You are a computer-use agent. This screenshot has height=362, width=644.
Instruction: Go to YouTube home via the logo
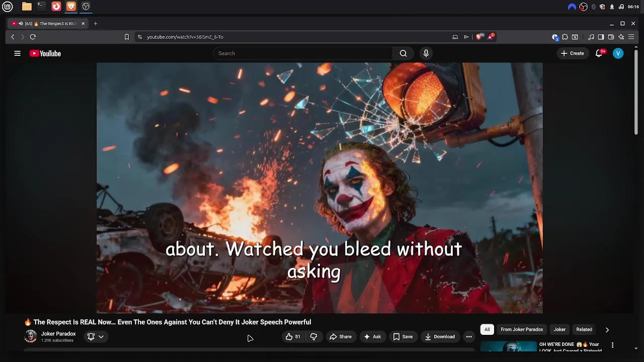[45, 53]
